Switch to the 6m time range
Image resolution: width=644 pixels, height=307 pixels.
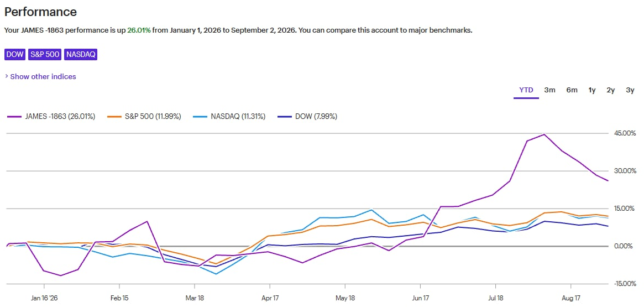pos(572,90)
